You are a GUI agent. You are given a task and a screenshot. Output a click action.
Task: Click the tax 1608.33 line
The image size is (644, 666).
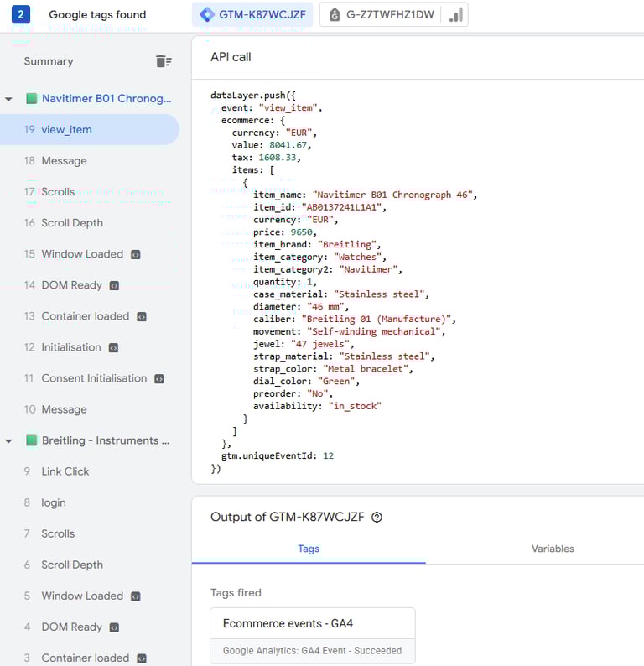[266, 158]
